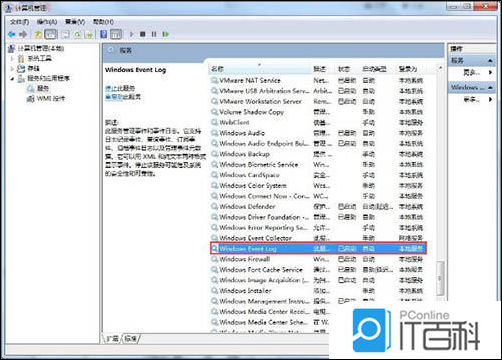Click the up one level folder icon

point(38,34)
